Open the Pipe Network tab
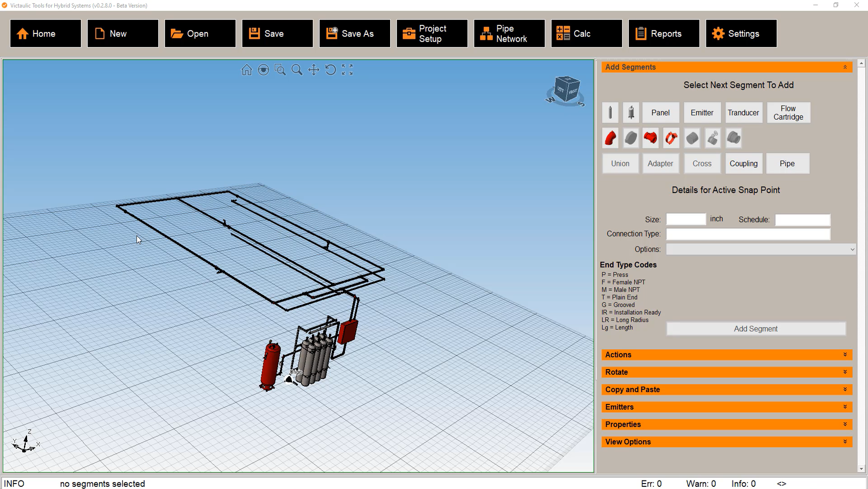868x489 pixels. click(509, 33)
